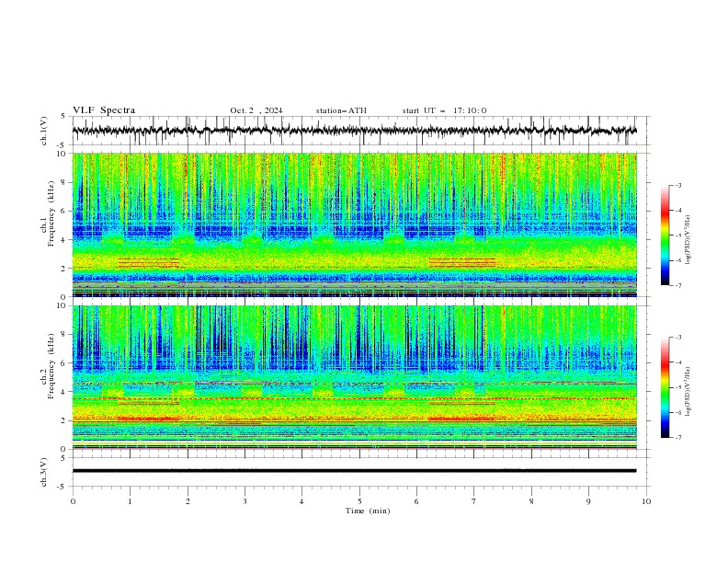Click the time axis tick label '8'
The height and width of the screenshot is (563, 728).
(x=531, y=501)
